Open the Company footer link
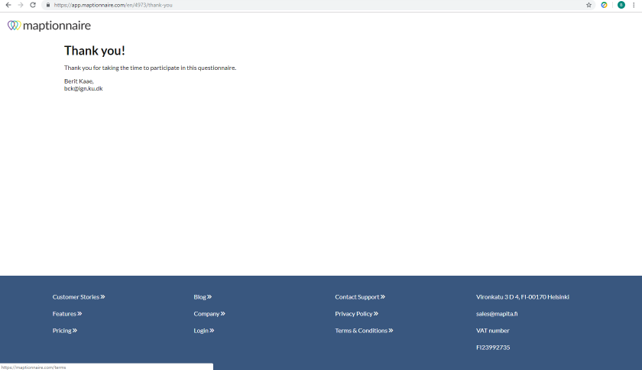This screenshot has width=642, height=370. click(209, 314)
